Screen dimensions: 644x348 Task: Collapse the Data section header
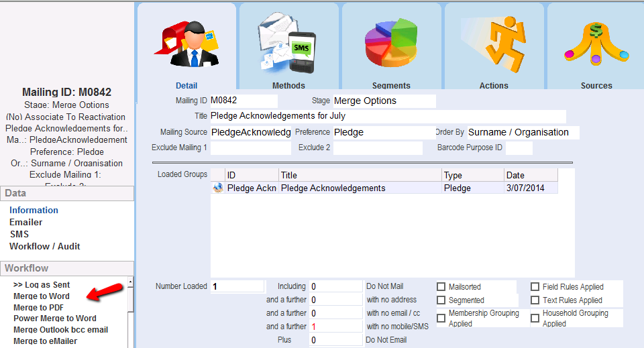[x=67, y=193]
